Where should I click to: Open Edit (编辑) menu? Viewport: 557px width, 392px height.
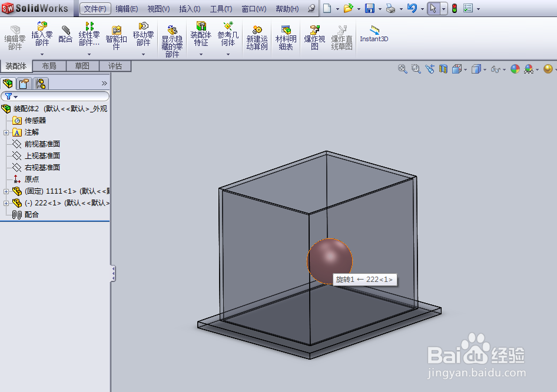click(127, 8)
